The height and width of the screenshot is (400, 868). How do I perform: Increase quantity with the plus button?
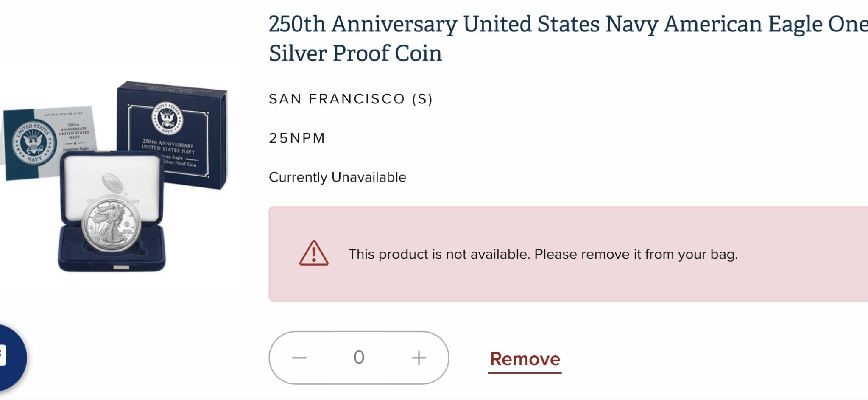pyautogui.click(x=419, y=358)
